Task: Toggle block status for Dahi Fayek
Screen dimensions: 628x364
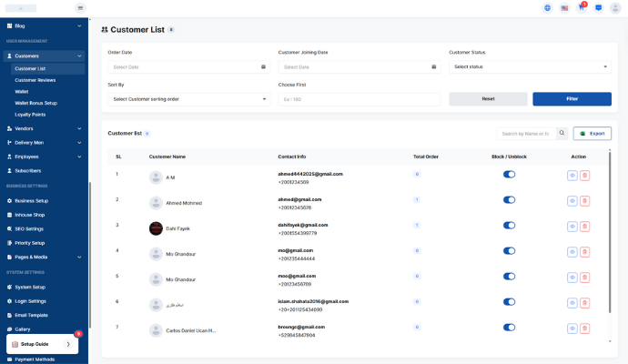Action: pyautogui.click(x=509, y=225)
